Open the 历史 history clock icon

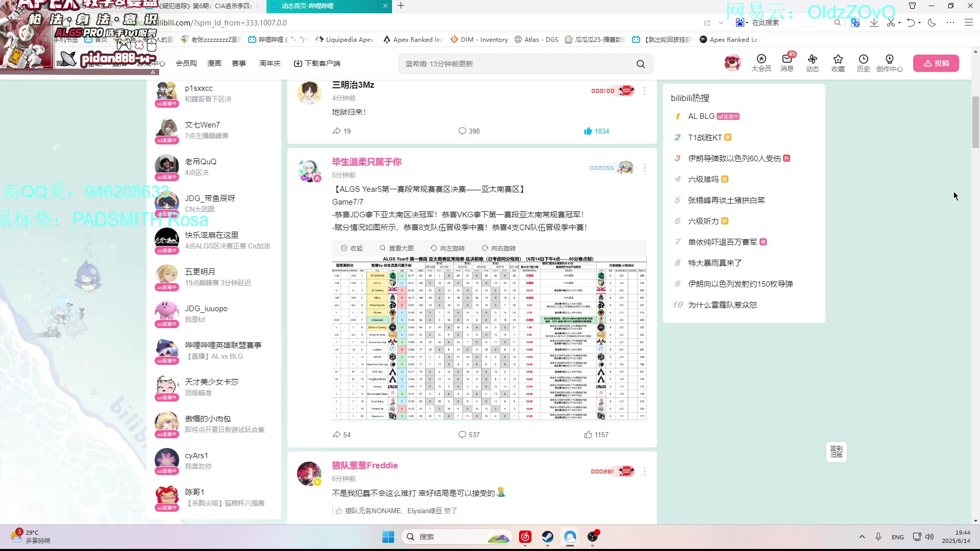tap(863, 63)
